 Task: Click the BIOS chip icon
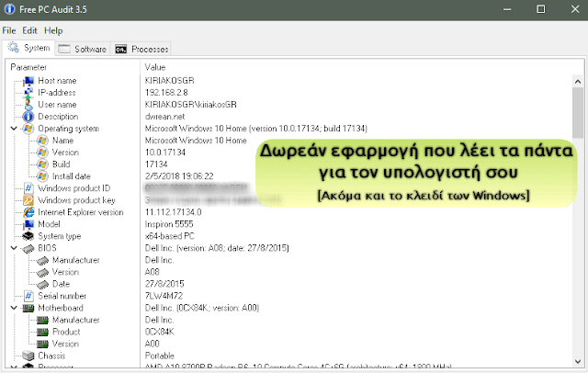[x=28, y=248]
